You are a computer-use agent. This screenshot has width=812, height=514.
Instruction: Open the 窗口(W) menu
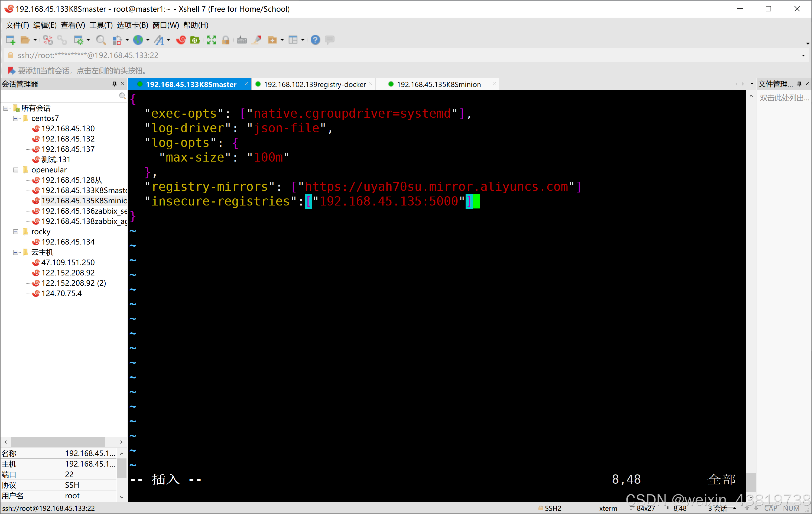pos(165,25)
